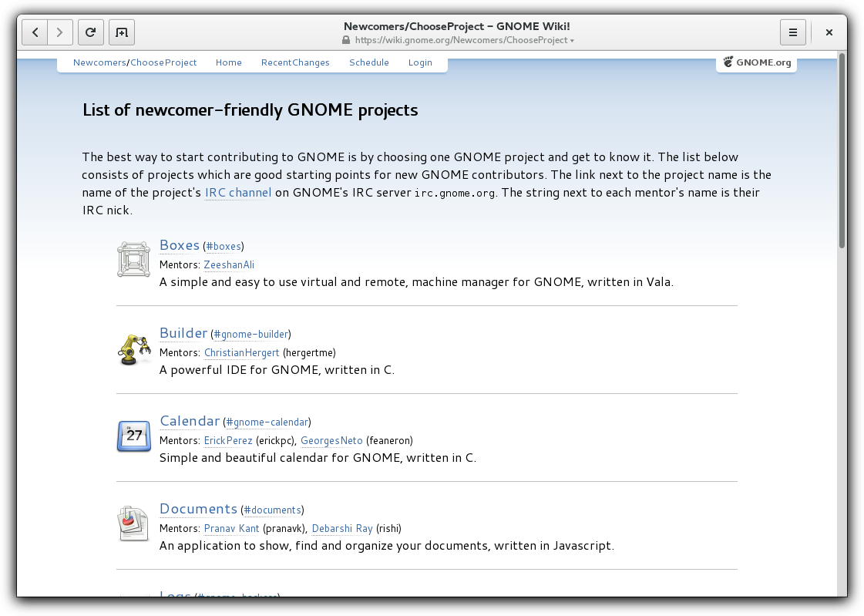Open the RecentChanges navigation item
The height and width of the screenshot is (616, 864).
click(x=295, y=62)
